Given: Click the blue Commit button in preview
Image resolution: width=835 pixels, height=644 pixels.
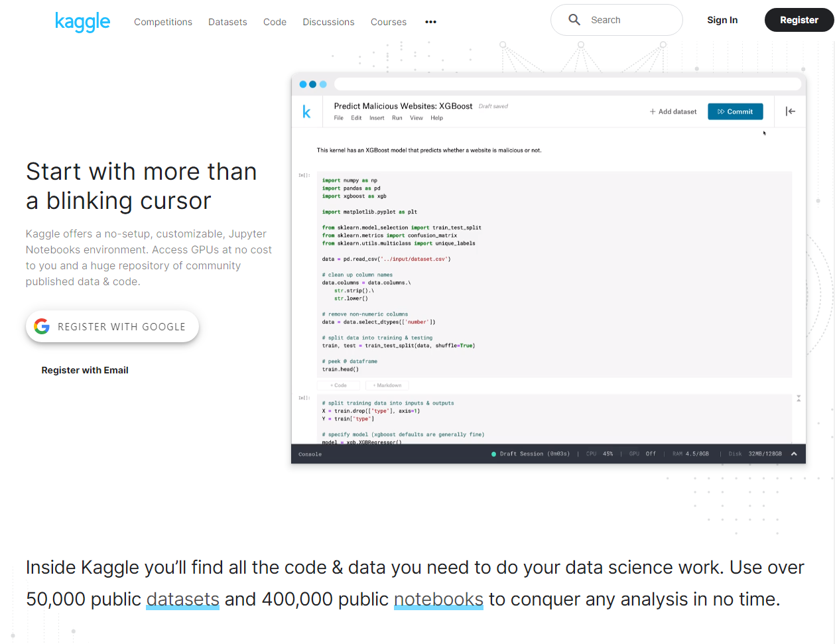Looking at the screenshot, I should pyautogui.click(x=736, y=111).
